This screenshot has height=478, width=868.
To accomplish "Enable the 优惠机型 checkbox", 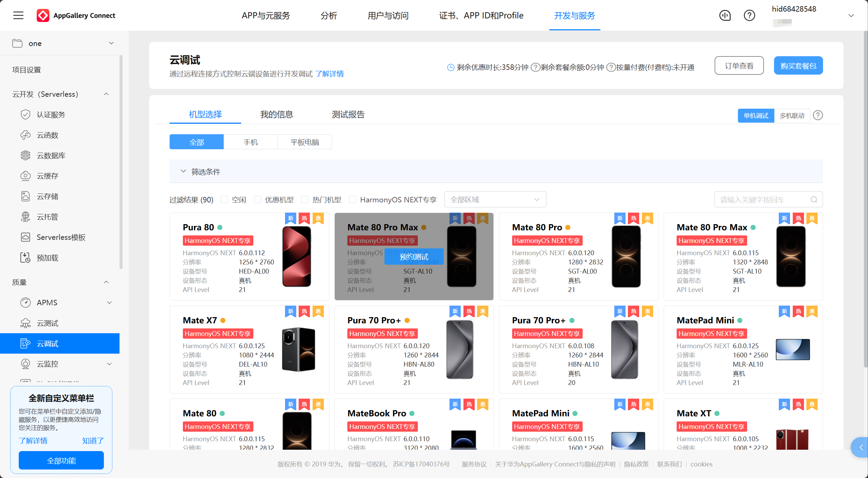I will 258,200.
